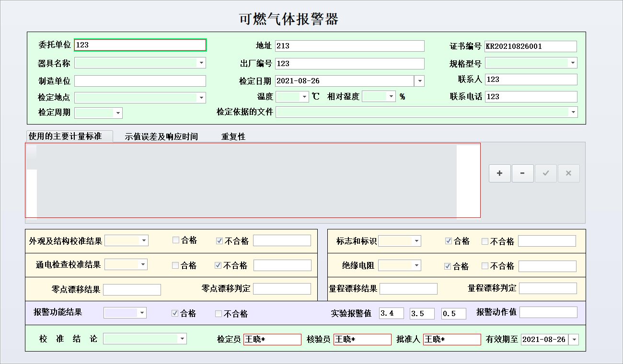Screen dimensions: 623x364
Task: Click the minus delete-row button
Action: [x=523, y=173]
